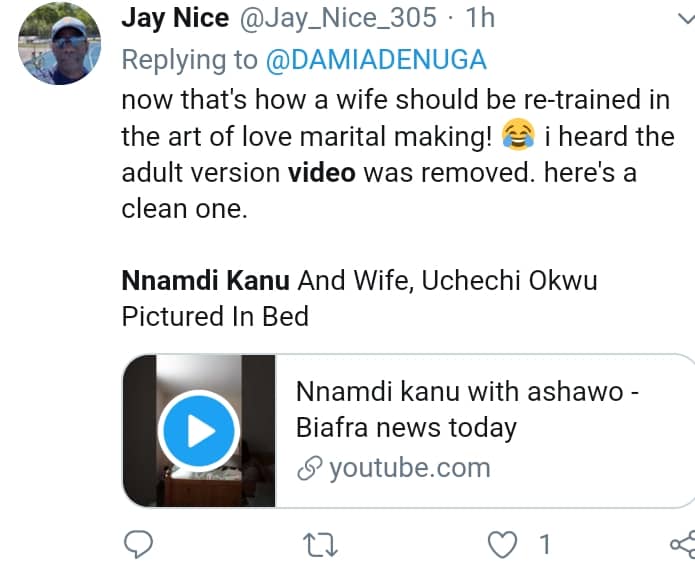Play the YouTube video preview

point(200,431)
